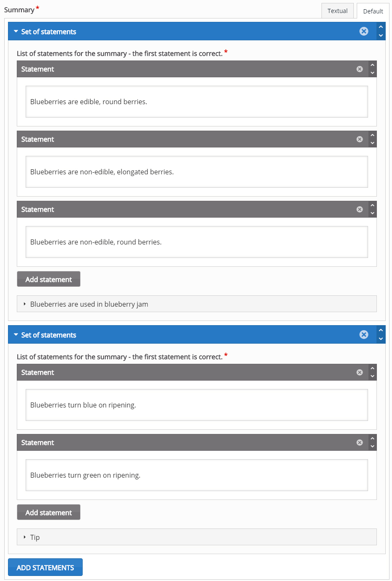The image size is (392, 581).
Task: Edit the 'Blueberries turn green on ripening' field
Action: (197, 475)
